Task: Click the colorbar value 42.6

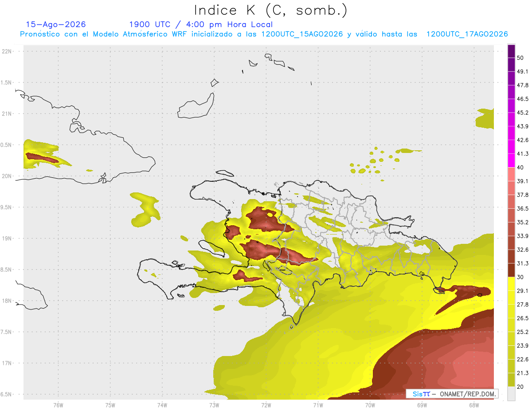Action: tap(523, 140)
